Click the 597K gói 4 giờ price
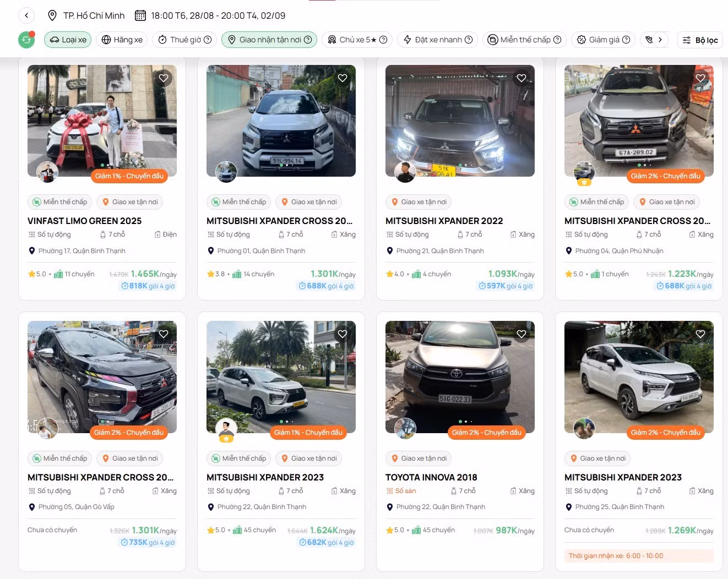This screenshot has height=579, width=728. 506,286
